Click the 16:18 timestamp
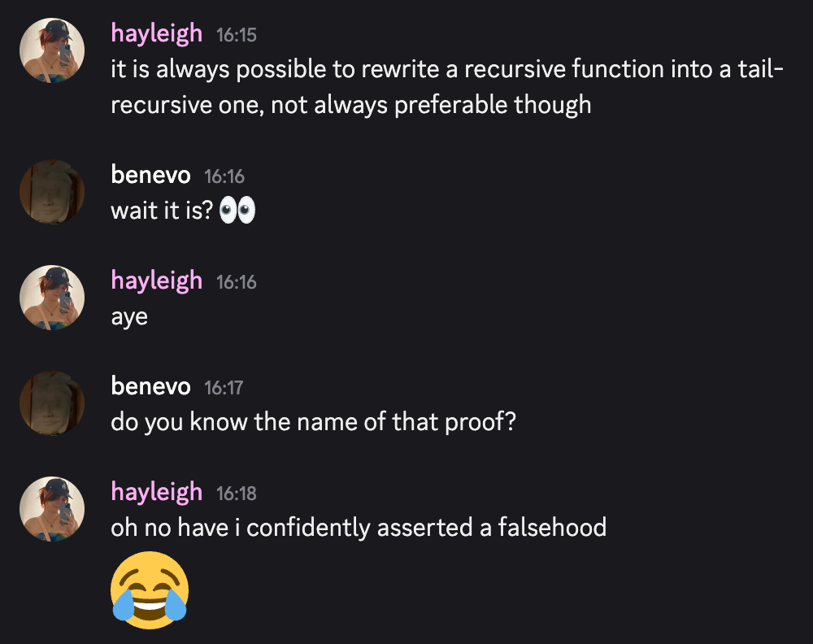Screen dimensions: 813x644 (x=237, y=494)
